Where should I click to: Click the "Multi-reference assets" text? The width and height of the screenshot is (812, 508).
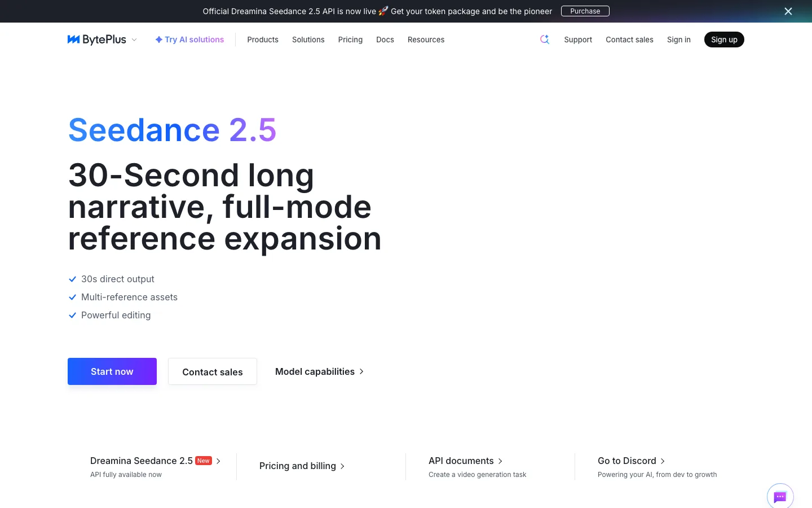click(x=129, y=297)
